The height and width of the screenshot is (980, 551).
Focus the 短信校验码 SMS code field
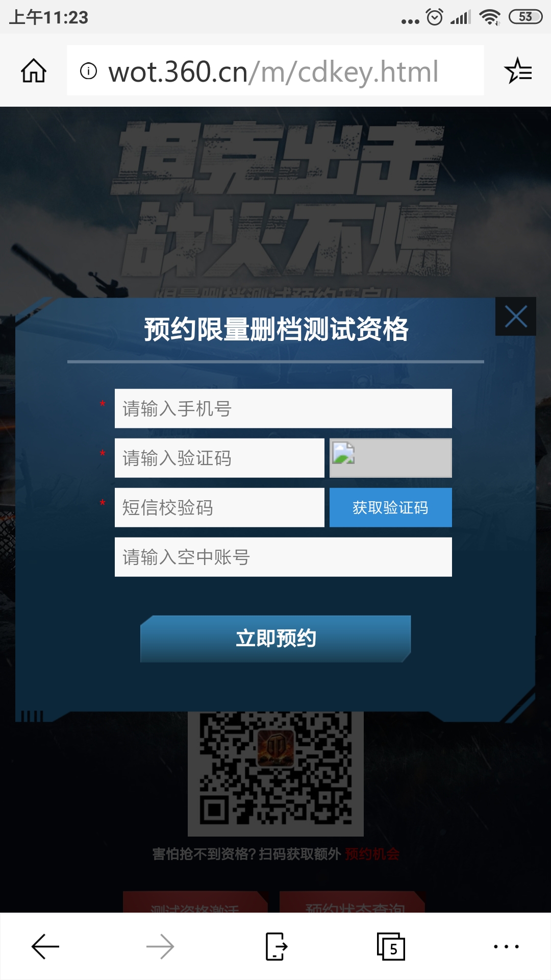pyautogui.click(x=219, y=507)
